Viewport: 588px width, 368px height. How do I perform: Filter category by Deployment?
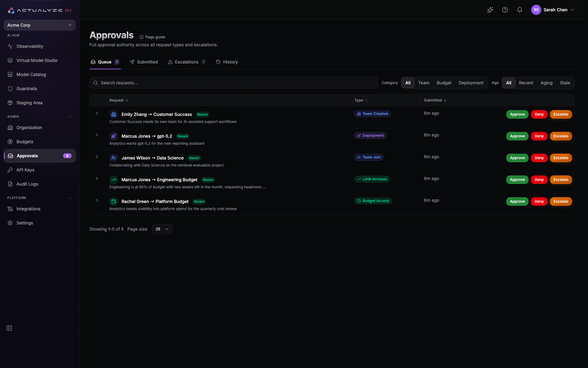pyautogui.click(x=471, y=83)
